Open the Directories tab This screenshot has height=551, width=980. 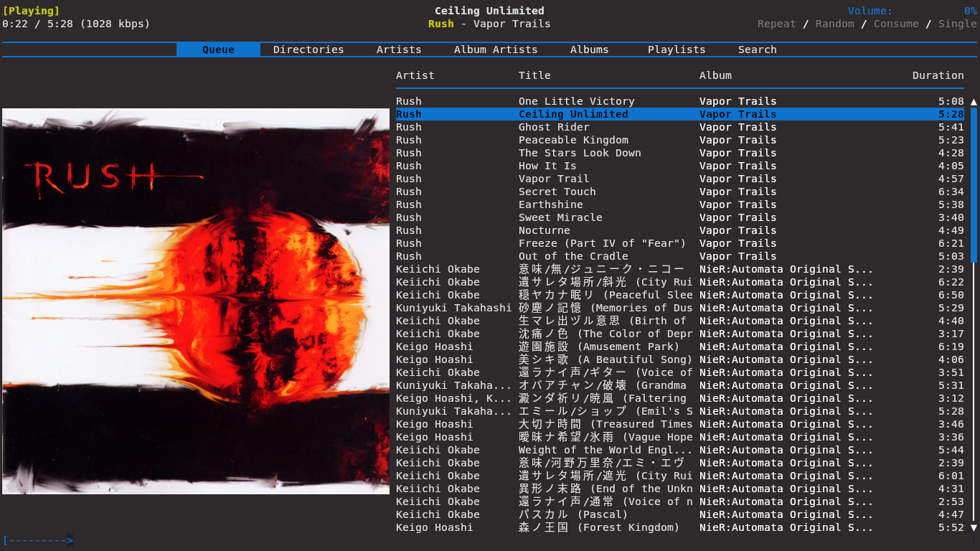pyautogui.click(x=308, y=50)
